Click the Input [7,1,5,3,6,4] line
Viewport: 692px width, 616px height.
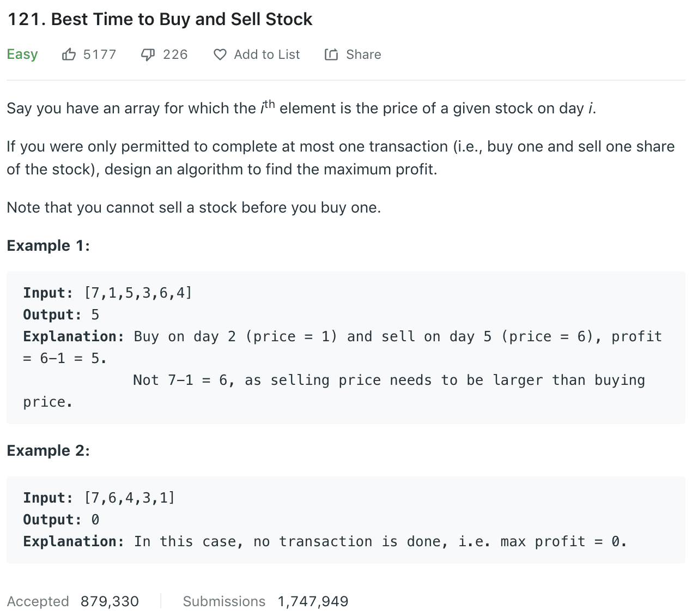(x=107, y=293)
